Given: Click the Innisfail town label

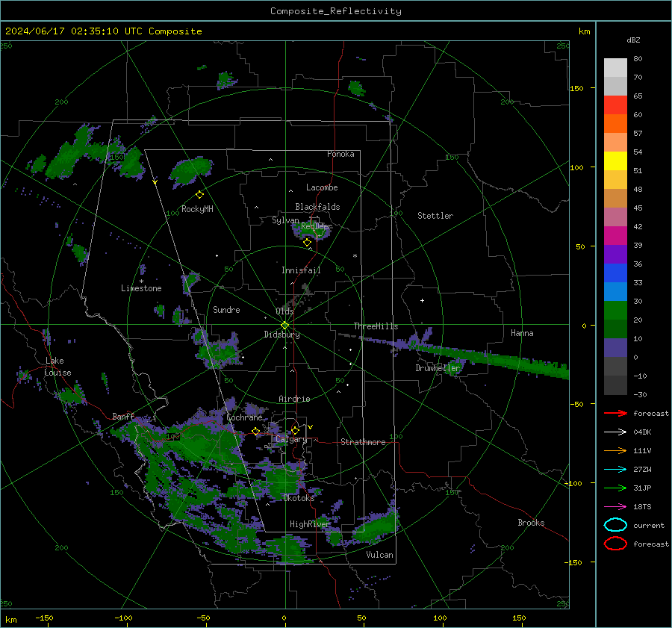Looking at the screenshot, I should coord(302,270).
